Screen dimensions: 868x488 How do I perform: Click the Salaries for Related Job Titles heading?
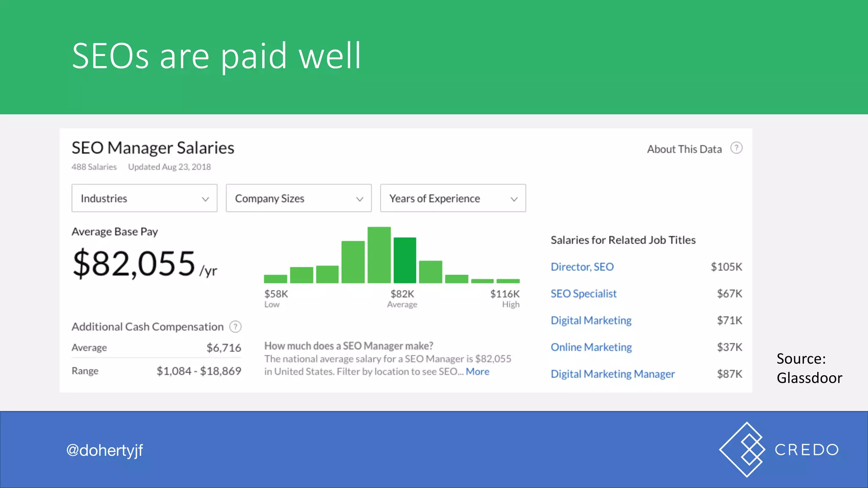click(623, 240)
